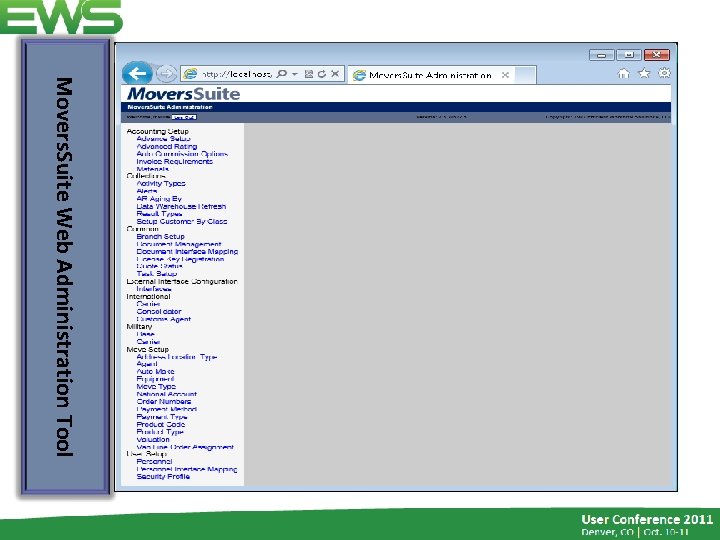Open the Valuation link

click(x=153, y=439)
